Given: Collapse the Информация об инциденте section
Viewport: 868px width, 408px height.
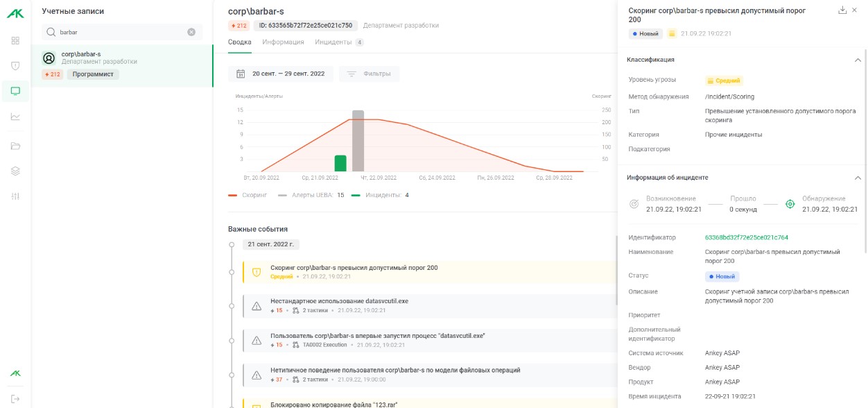Looking at the screenshot, I should click(858, 178).
